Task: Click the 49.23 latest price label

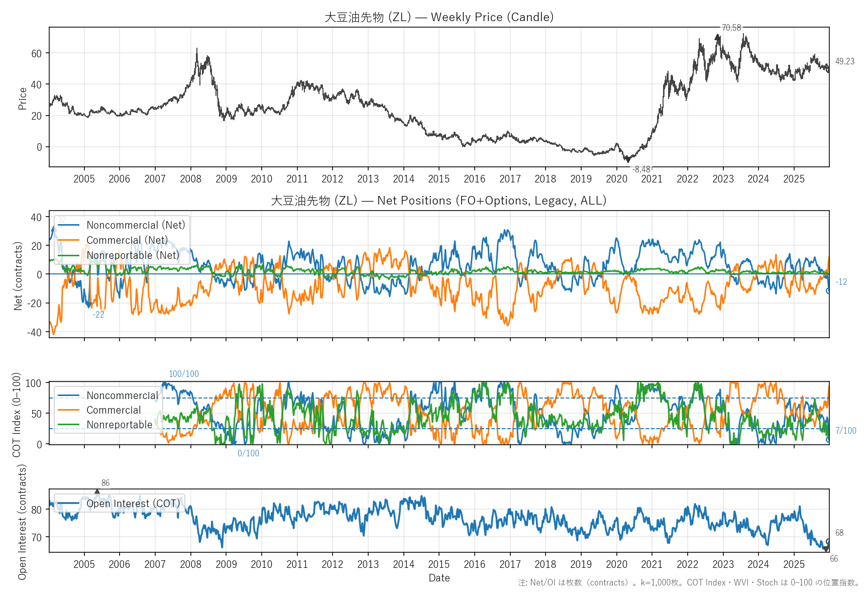Action: 844,61
